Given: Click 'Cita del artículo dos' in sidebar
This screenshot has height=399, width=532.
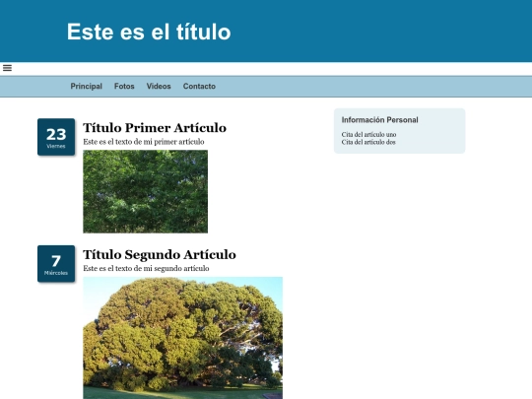Looking at the screenshot, I should (x=368, y=142).
